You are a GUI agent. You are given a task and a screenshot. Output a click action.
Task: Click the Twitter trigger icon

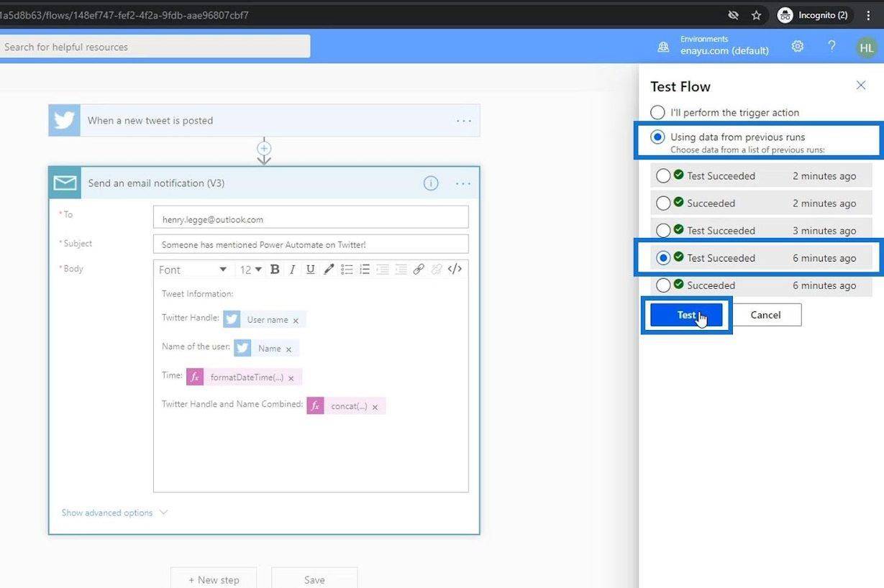pos(64,120)
